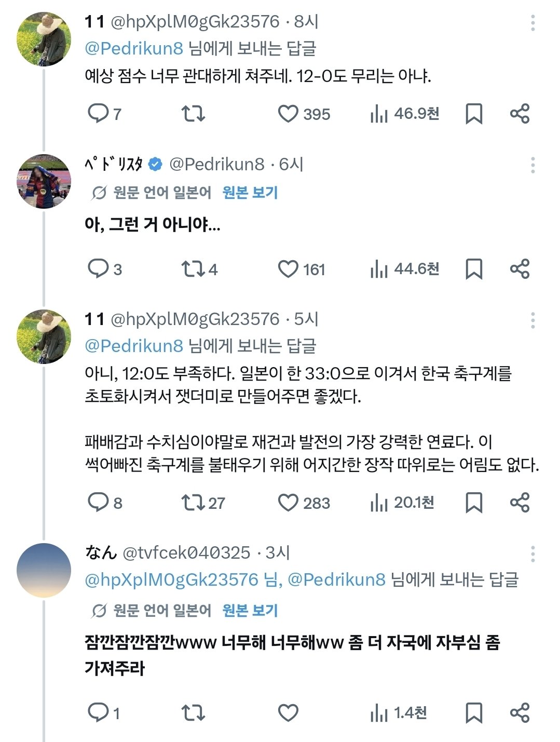Click 원본 보기 on the last tweet
The width and height of the screenshot is (560, 742).
250,610
